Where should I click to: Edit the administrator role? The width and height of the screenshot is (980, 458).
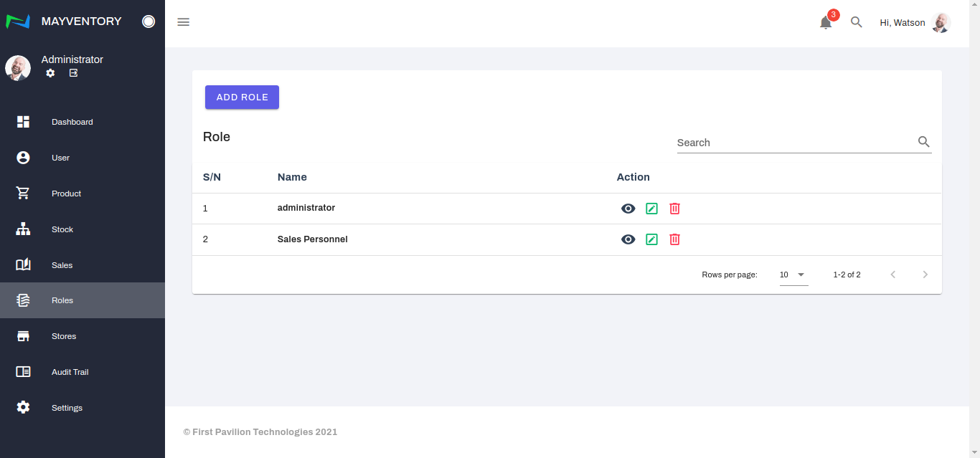[651, 209]
